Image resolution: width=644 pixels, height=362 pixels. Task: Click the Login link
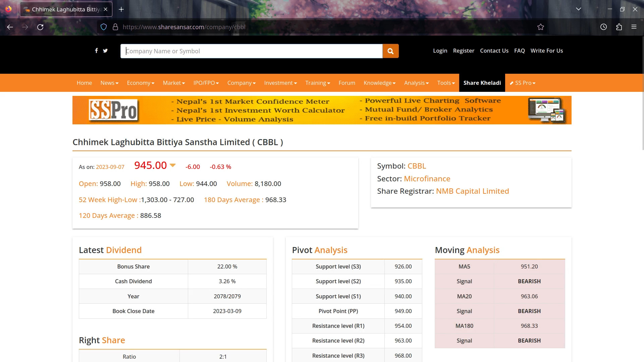[x=440, y=51]
